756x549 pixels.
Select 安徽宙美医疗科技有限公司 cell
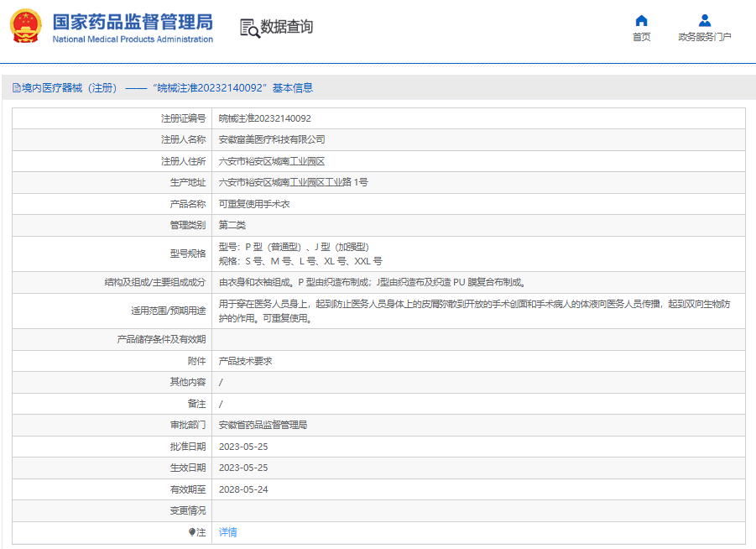tap(272, 140)
